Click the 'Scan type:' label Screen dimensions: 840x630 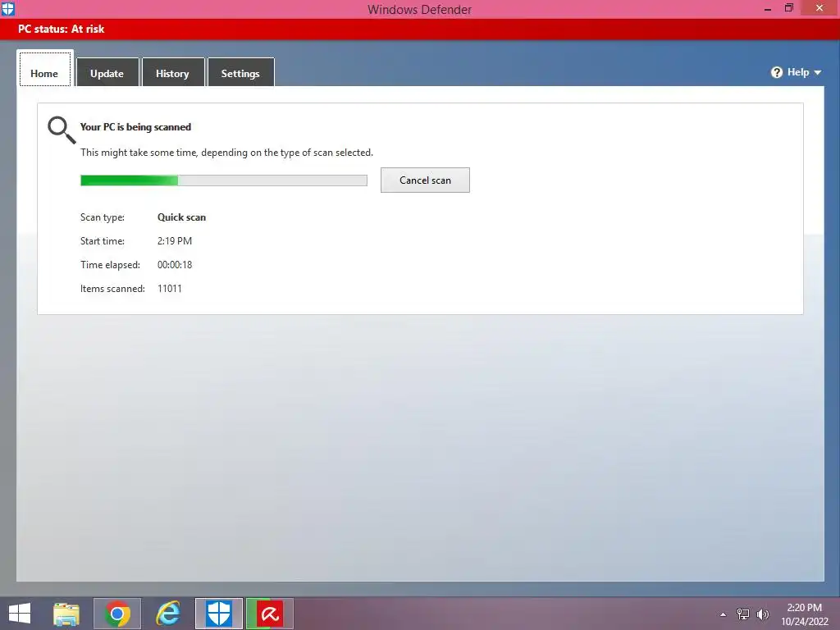(103, 217)
